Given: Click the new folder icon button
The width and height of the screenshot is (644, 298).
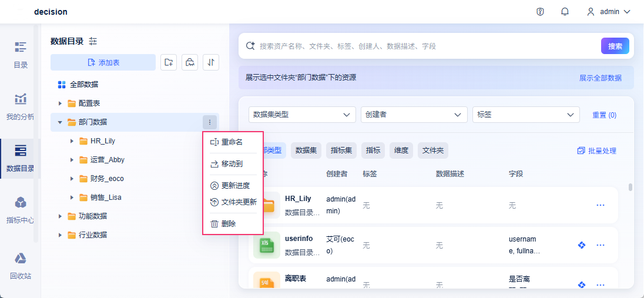Looking at the screenshot, I should pos(169,62).
